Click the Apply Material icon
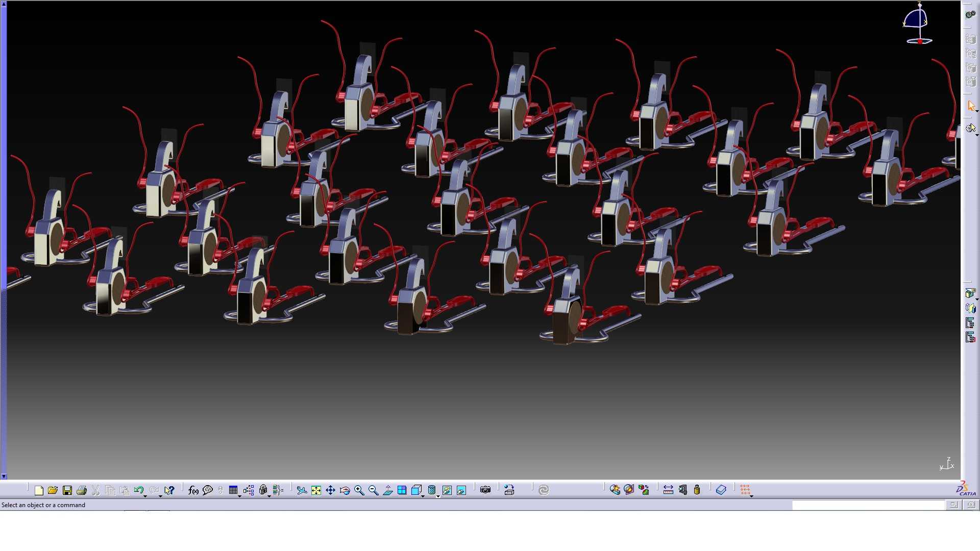 click(x=629, y=490)
